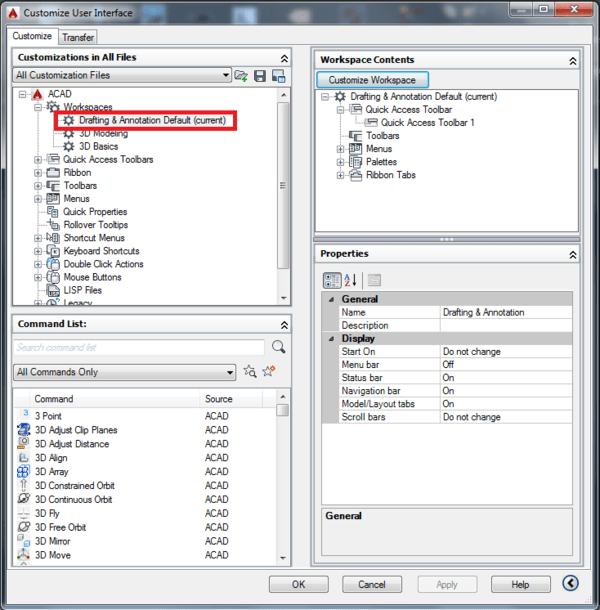The image size is (600, 610).
Task: Click the Ribbon folder icon in tree
Action: tap(53, 172)
